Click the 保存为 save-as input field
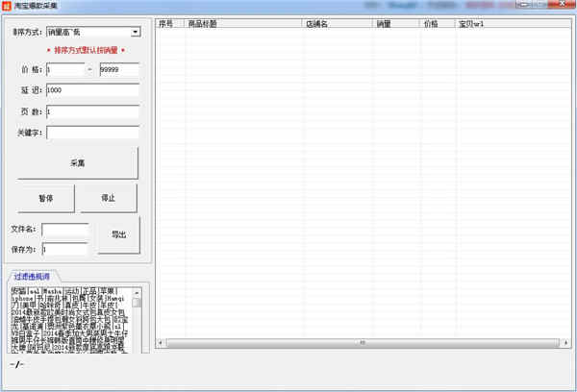Screen dimensions: 577x392 click(x=64, y=249)
